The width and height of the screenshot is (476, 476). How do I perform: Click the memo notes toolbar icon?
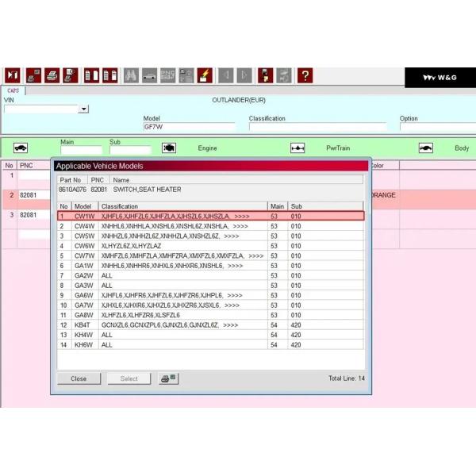[x=265, y=75]
